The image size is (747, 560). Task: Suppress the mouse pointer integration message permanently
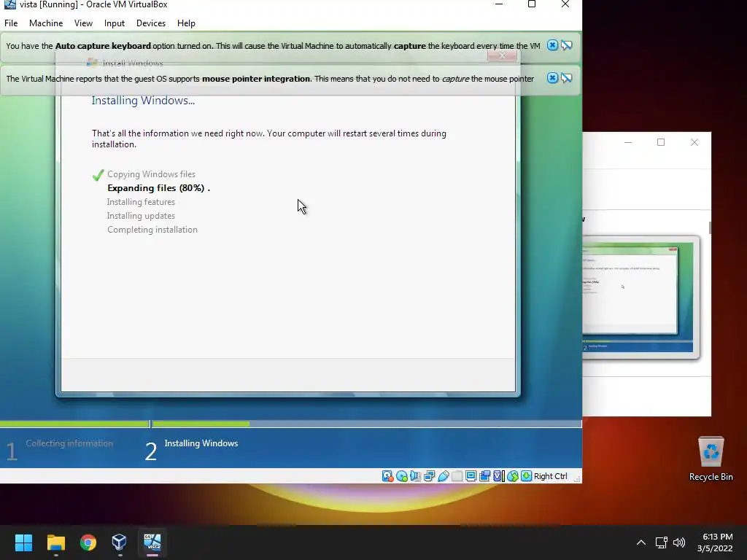coord(566,78)
